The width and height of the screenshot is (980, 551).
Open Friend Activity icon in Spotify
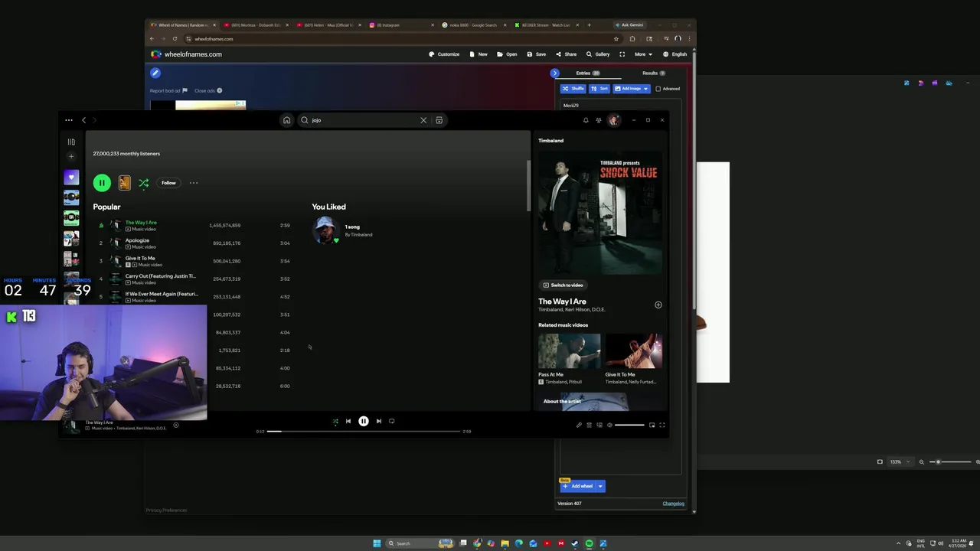click(599, 120)
